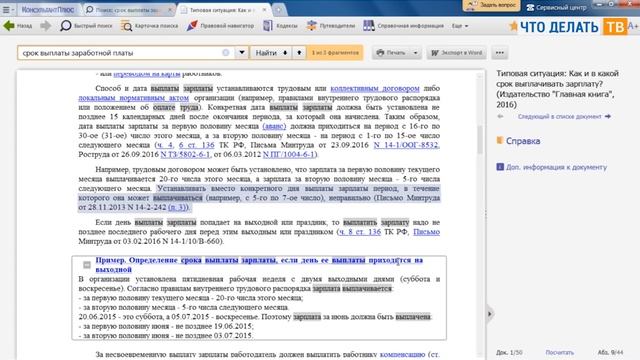Jump to next found fragment
The image size is (640, 360).
285,53
